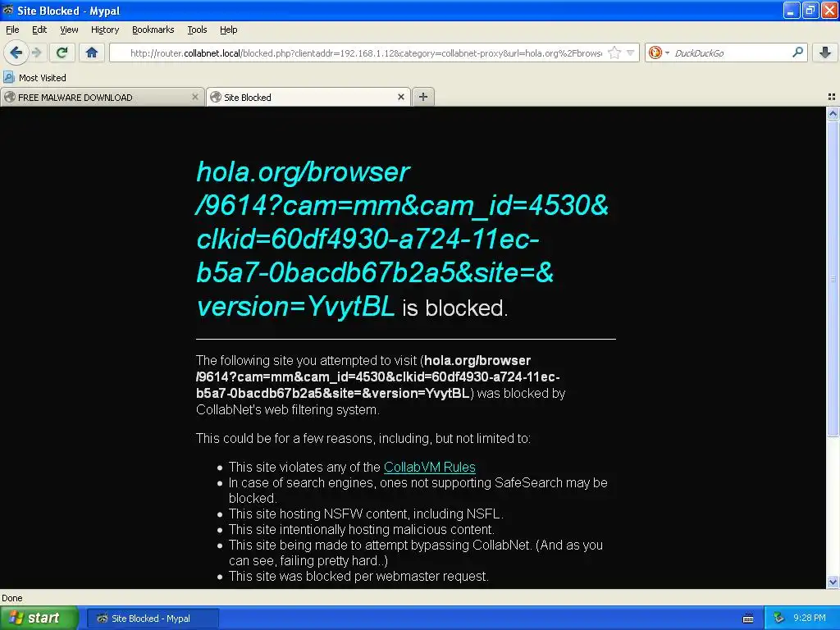This screenshot has width=840, height=630.
Task: Click 'blocked per webmaster request' bullet
Action: pyautogui.click(x=358, y=577)
